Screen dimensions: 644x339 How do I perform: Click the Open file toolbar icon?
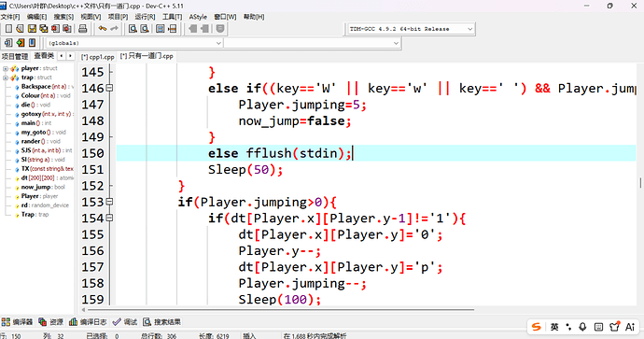point(20,28)
